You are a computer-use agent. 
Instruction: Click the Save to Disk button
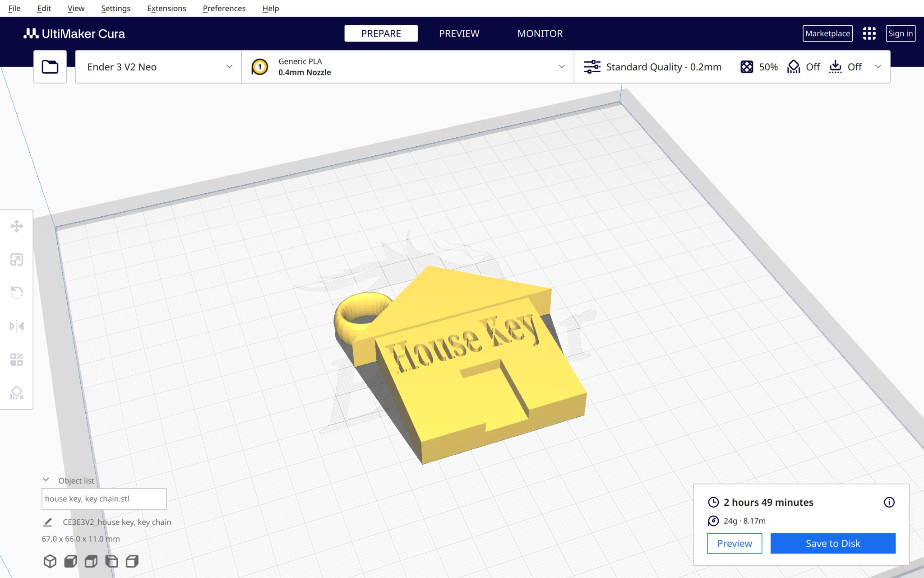[x=833, y=543]
